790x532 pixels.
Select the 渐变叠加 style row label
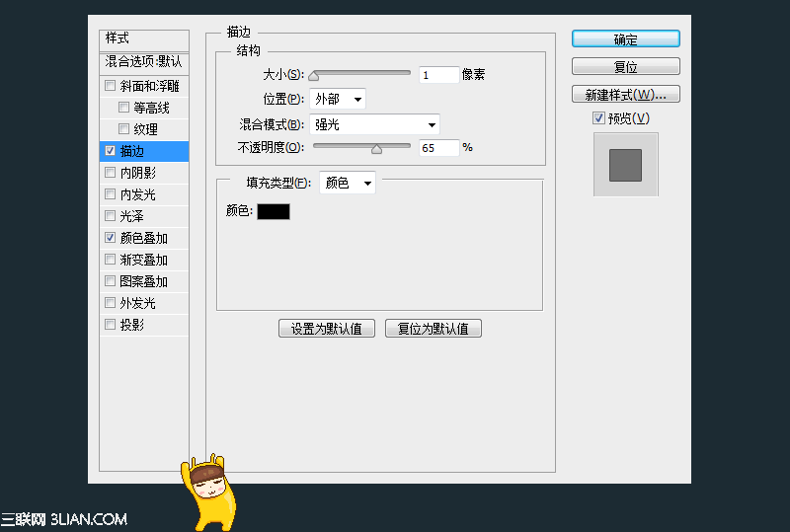(143, 260)
